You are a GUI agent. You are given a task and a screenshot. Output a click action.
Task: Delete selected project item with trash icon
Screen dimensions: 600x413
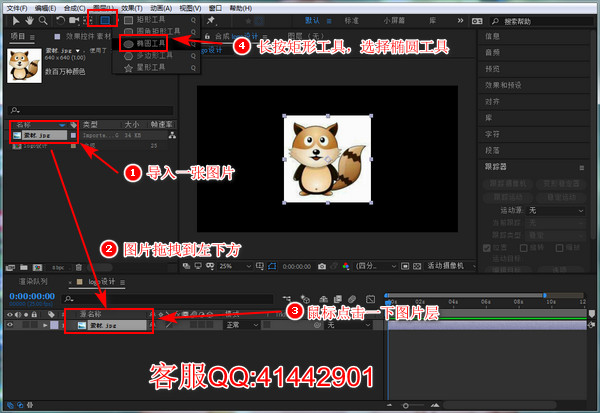pos(78,267)
